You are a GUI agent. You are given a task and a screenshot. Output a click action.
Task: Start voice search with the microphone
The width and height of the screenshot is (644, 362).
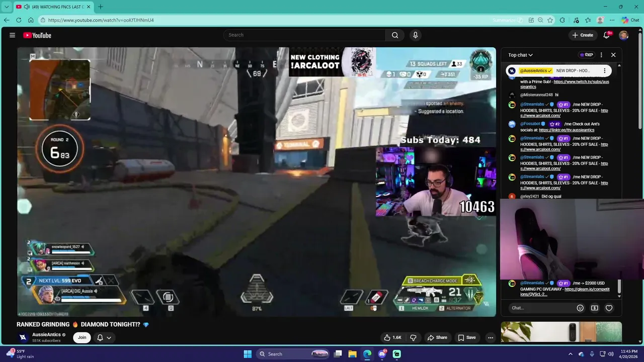coord(415,35)
